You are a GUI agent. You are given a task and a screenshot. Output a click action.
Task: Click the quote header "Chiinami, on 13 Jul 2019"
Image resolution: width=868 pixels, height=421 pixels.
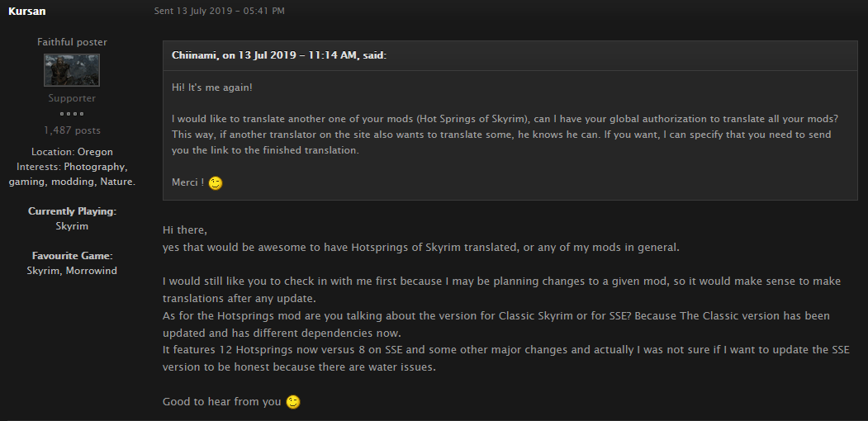279,55
